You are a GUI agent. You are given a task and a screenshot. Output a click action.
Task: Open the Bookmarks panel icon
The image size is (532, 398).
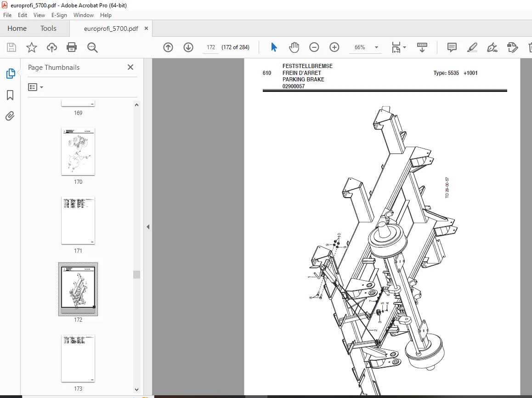click(x=10, y=95)
